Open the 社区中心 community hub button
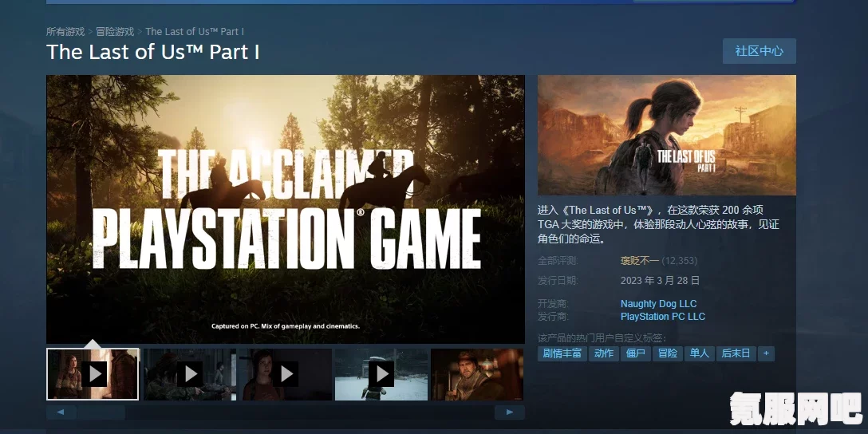This screenshot has width=868, height=434. pos(759,51)
